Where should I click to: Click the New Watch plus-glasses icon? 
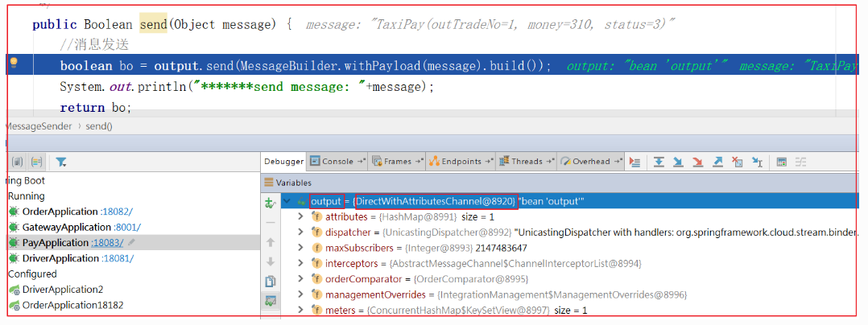pyautogui.click(x=271, y=203)
